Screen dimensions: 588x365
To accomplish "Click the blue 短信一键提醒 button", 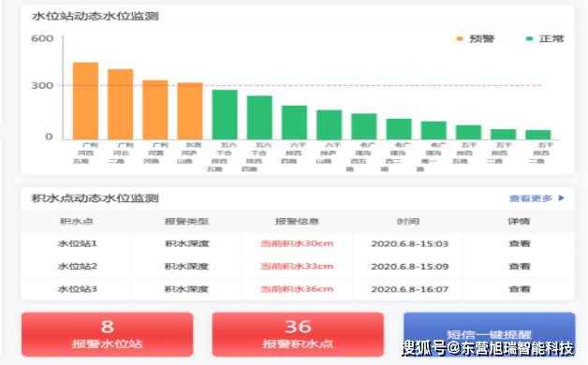I will coord(489,334).
